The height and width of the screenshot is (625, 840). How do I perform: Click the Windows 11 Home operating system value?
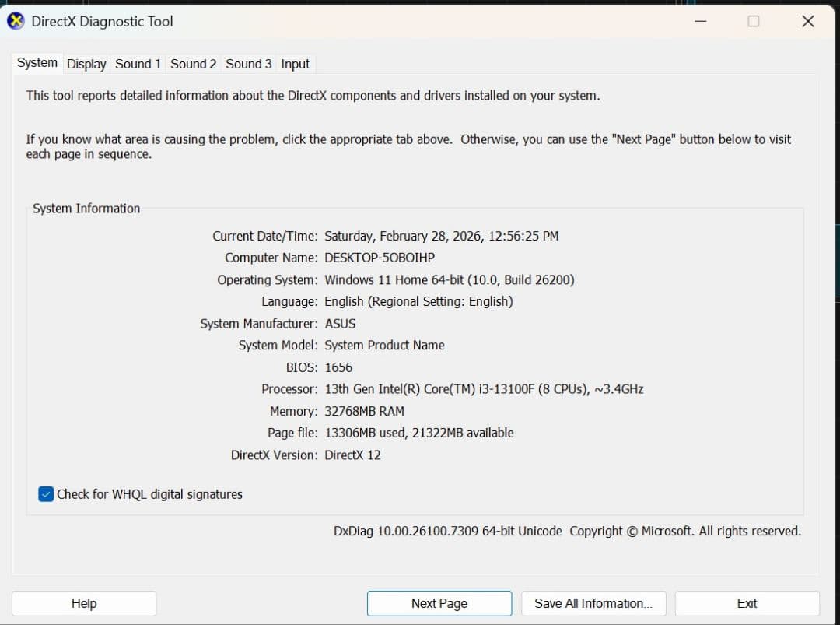450,279
